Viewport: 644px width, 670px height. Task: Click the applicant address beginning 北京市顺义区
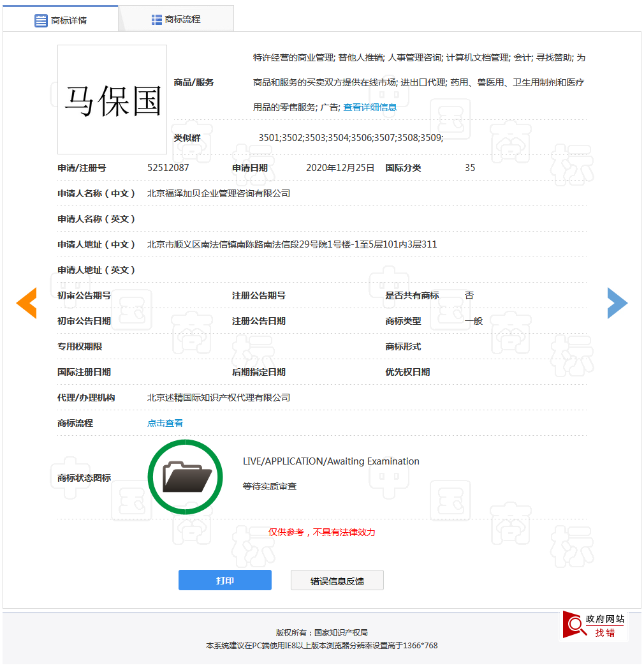coord(292,244)
